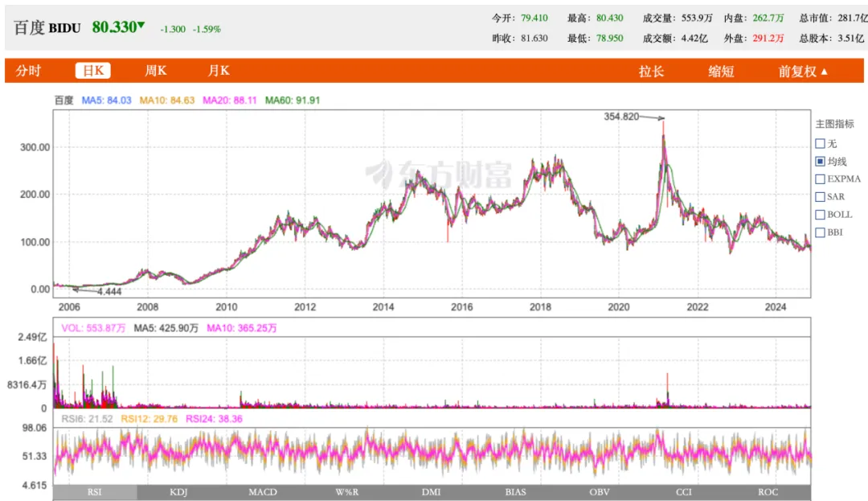Click the RSI6: 21.52 label

87,419
